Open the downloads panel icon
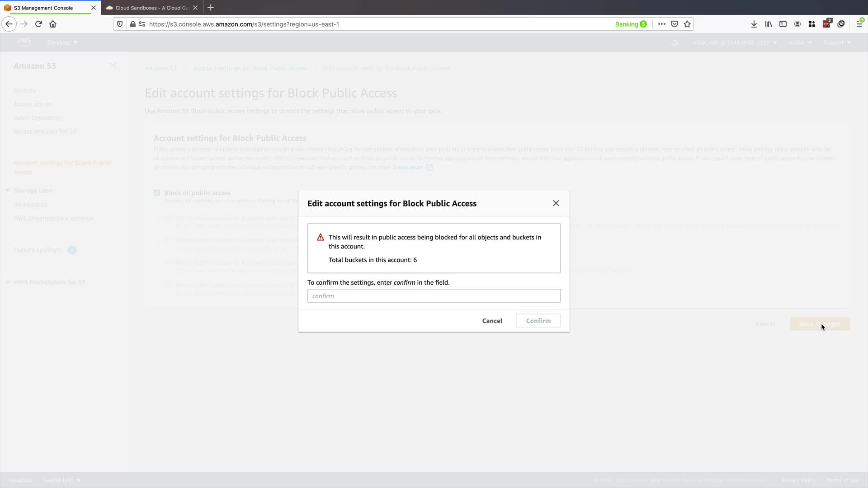 click(x=754, y=24)
